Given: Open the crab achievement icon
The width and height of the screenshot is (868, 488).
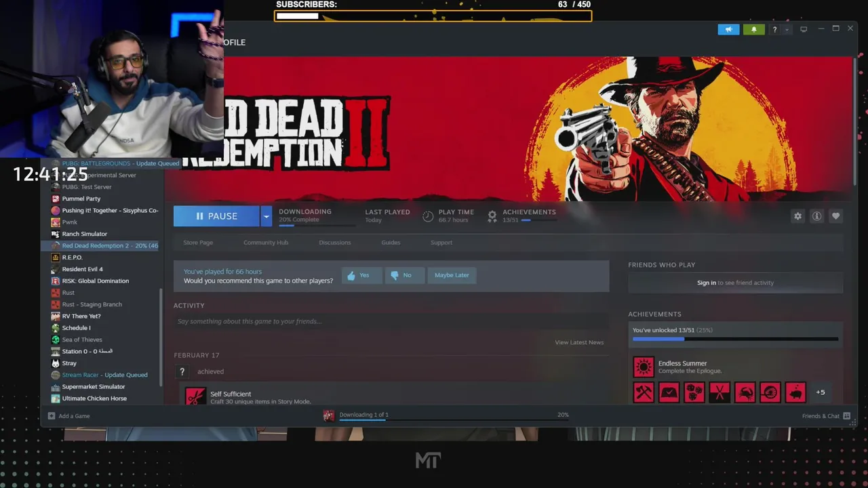Looking at the screenshot, I should click(745, 392).
